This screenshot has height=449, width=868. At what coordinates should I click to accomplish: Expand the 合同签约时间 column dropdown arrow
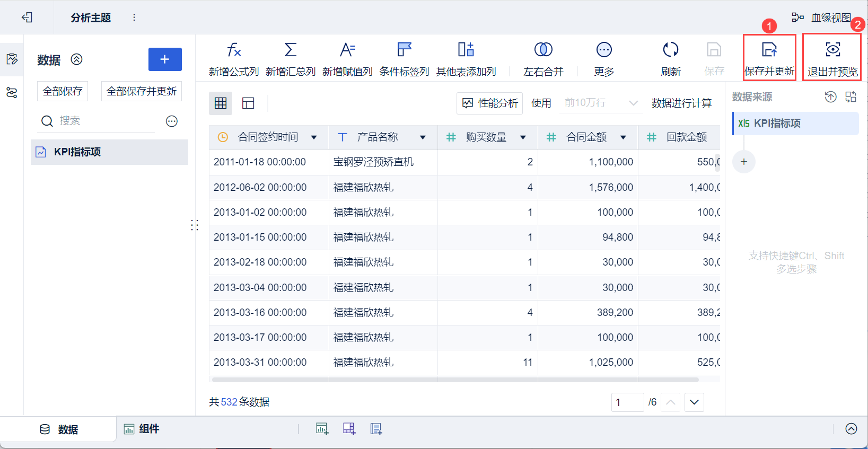pyautogui.click(x=314, y=138)
